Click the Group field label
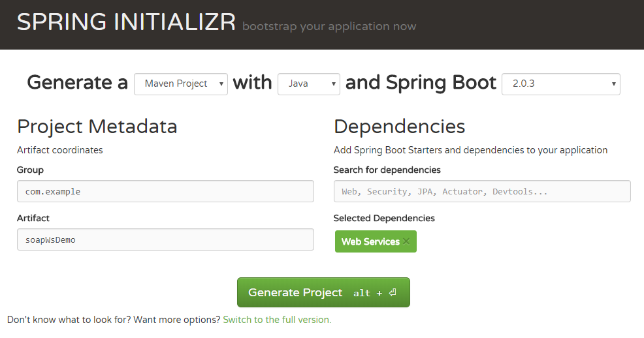Screen dimensions: 644x338 31,170
